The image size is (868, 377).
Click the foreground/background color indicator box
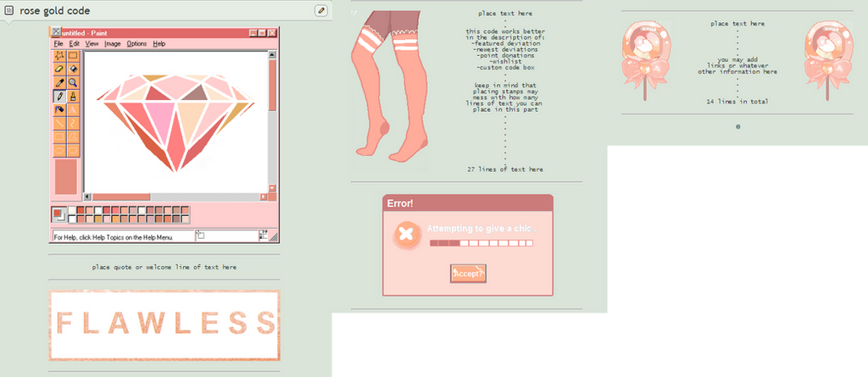[x=58, y=215]
